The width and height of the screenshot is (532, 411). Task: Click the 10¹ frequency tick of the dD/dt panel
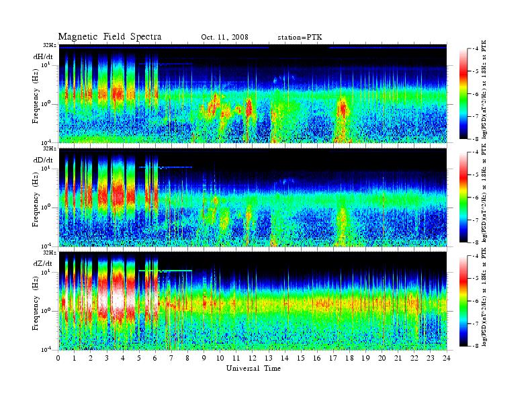click(x=46, y=169)
